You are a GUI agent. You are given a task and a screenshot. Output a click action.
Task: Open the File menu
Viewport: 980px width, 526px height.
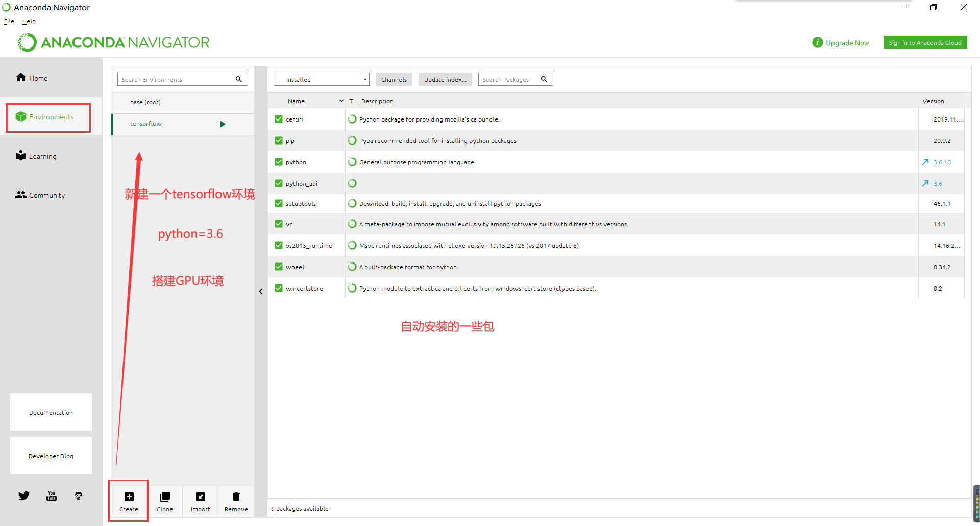(8, 21)
